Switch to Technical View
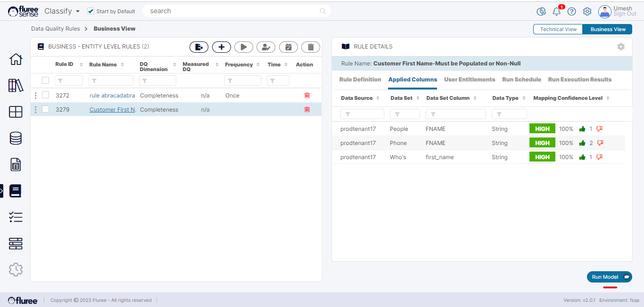 click(558, 29)
